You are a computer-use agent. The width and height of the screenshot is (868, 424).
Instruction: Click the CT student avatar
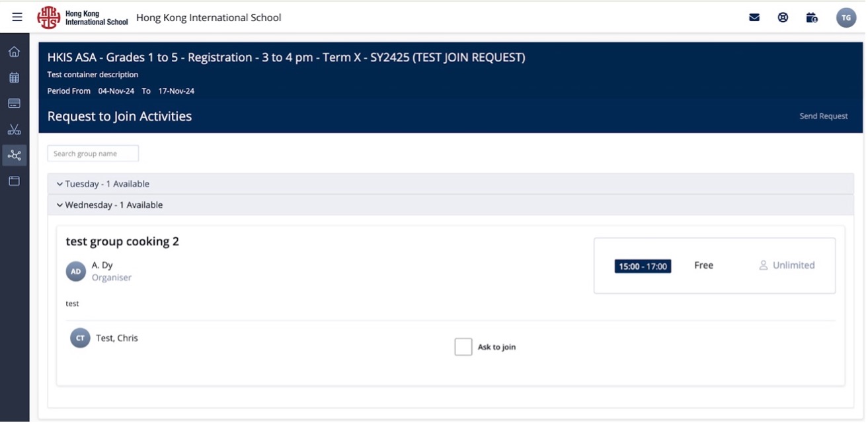(x=80, y=338)
